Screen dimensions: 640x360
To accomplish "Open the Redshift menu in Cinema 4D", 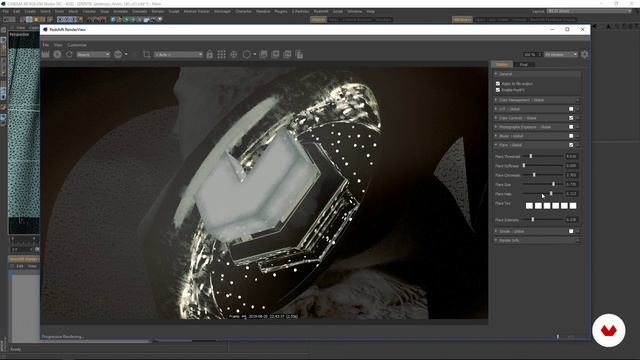I will 321,11.
